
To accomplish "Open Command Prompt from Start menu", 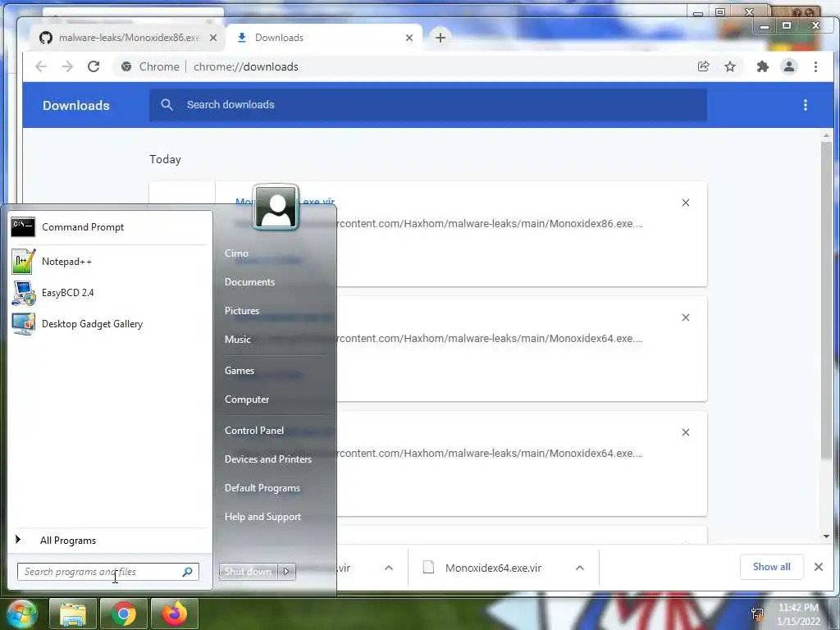I will click(110, 227).
